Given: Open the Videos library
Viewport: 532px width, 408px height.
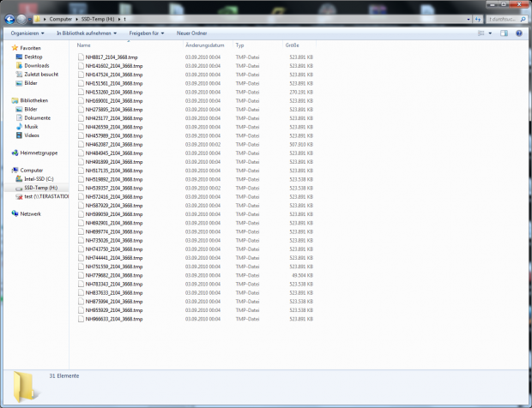Looking at the screenshot, I should click(32, 135).
